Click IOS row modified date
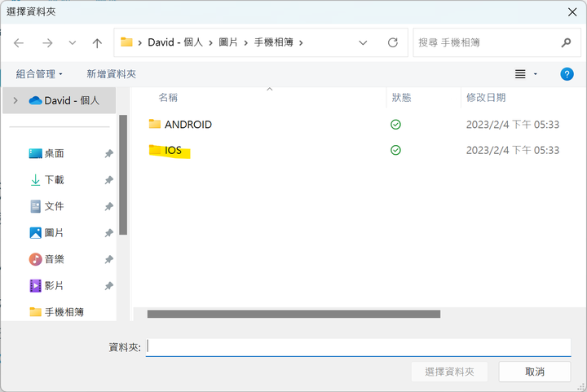 coord(513,150)
